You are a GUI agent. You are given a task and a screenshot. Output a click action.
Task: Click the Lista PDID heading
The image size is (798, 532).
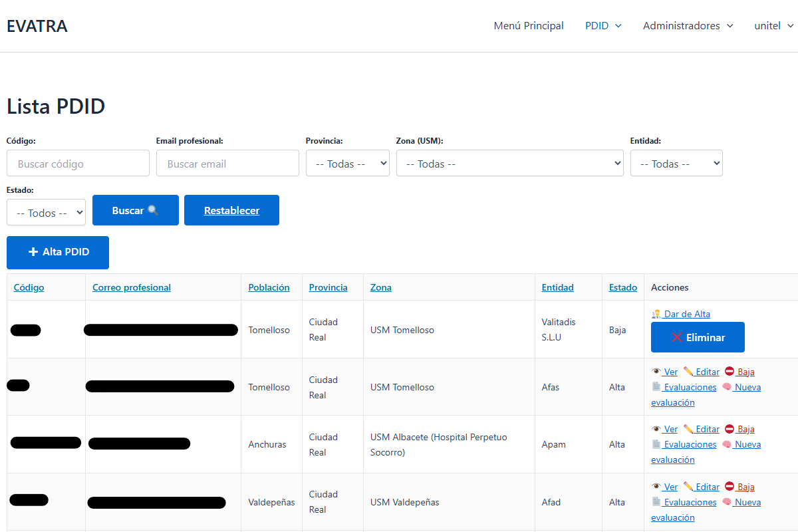pyautogui.click(x=56, y=106)
